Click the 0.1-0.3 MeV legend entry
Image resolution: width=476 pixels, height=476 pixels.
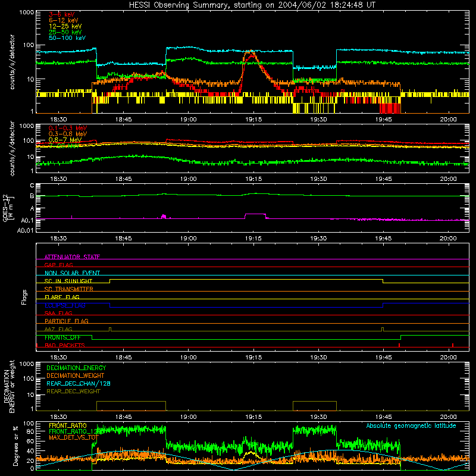(68, 128)
